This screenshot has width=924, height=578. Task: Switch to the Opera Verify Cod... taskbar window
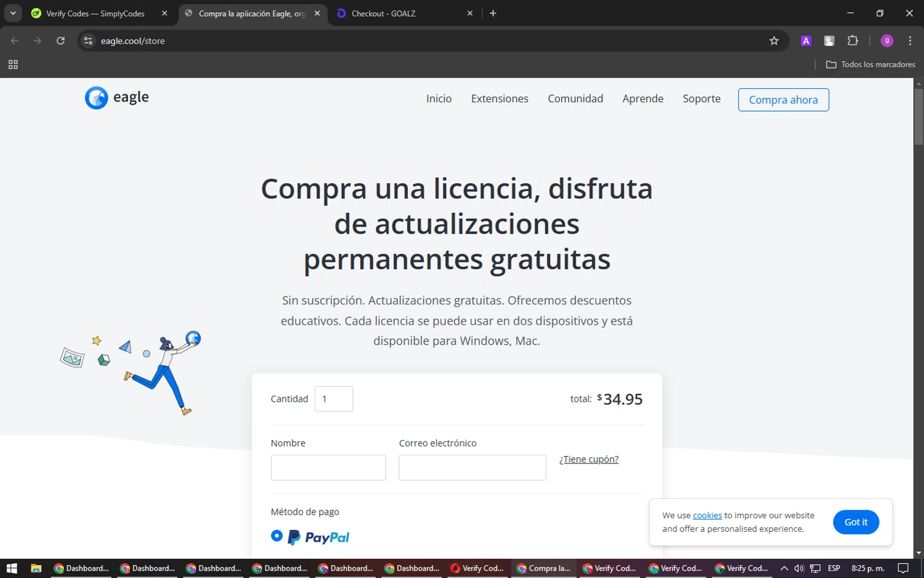pos(477,568)
